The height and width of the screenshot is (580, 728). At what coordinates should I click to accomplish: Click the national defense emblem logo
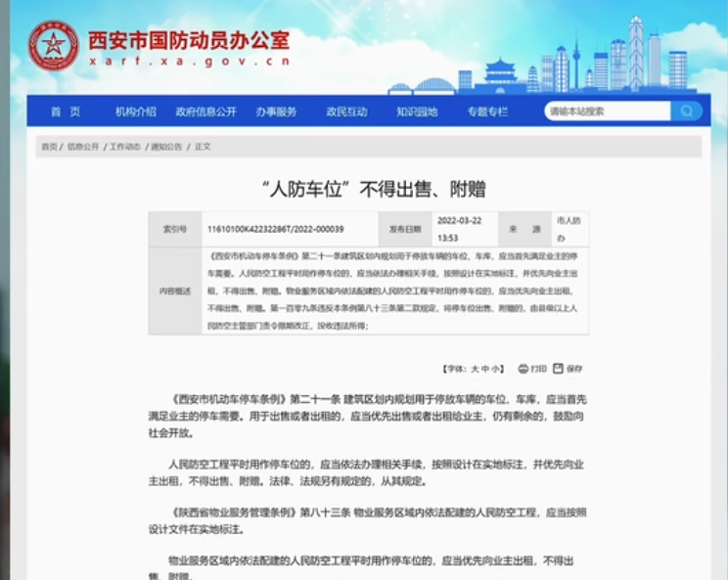click(53, 44)
